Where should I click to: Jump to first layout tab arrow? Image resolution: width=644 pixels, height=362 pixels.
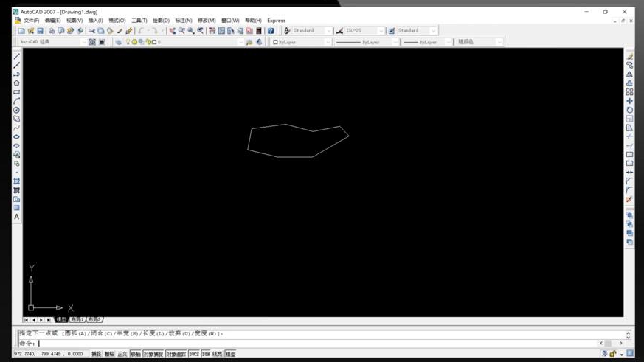[x=27, y=320]
